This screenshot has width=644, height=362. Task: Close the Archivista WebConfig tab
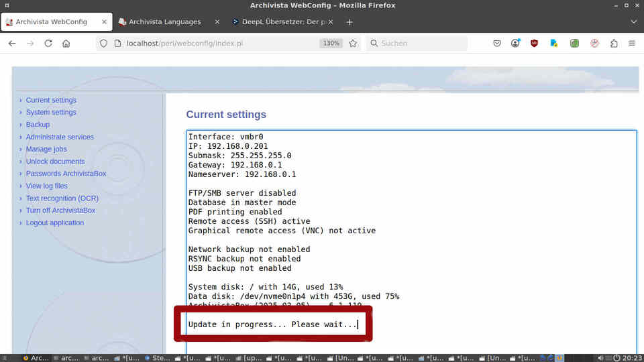click(105, 21)
